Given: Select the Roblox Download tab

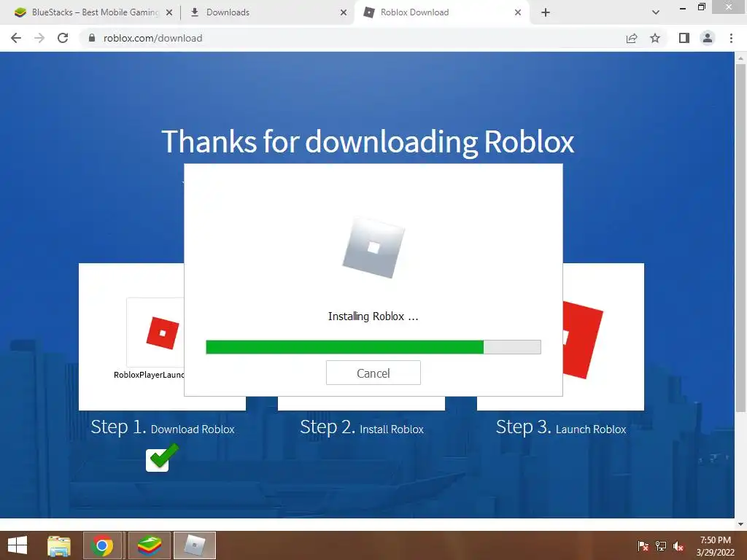Looking at the screenshot, I should coord(441,12).
